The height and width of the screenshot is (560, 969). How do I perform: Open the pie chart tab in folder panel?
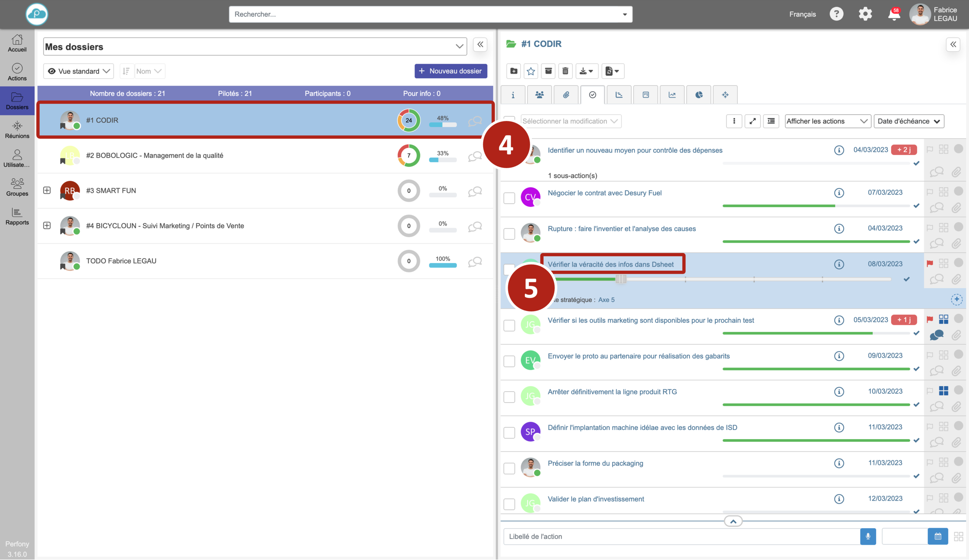tap(699, 95)
